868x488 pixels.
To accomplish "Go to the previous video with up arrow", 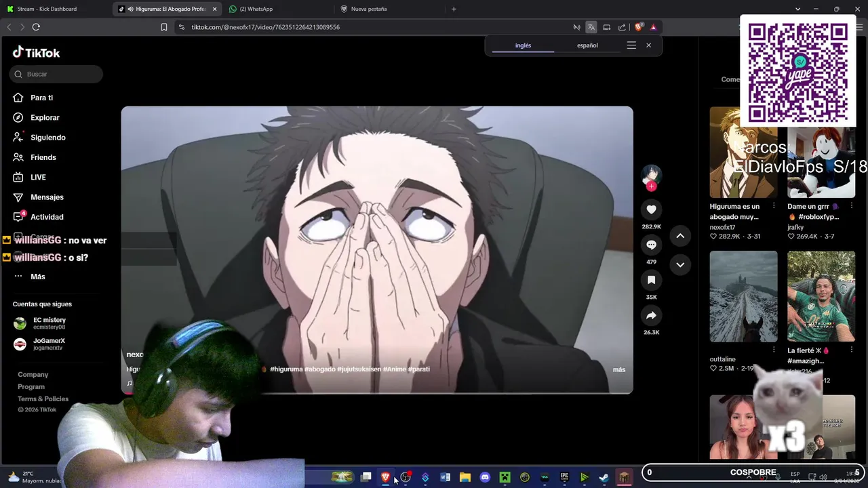I will [x=680, y=236].
